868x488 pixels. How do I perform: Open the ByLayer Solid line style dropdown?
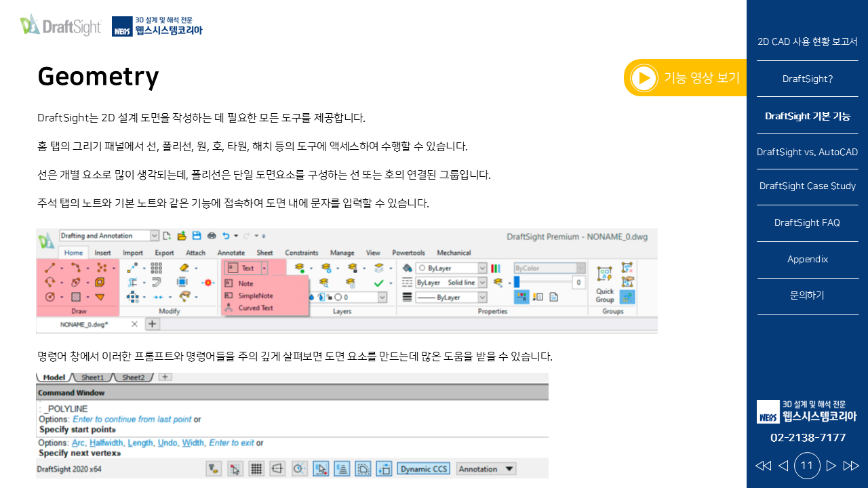[451, 283]
